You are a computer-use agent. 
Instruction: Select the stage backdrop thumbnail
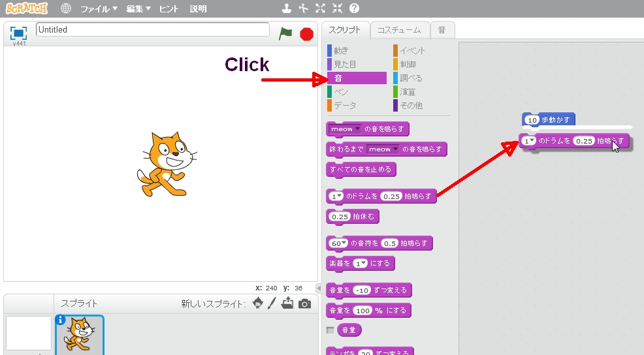[28, 333]
